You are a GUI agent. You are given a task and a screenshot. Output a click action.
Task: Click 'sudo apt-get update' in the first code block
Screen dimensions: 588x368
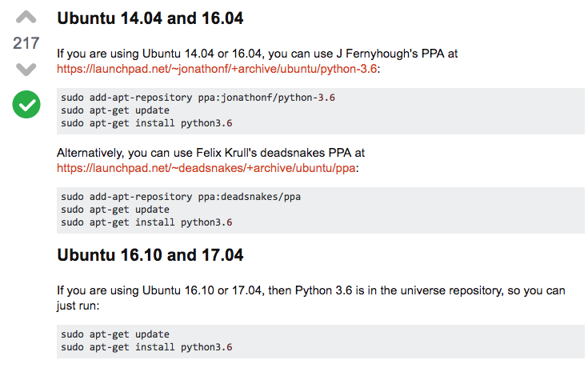[x=115, y=110]
